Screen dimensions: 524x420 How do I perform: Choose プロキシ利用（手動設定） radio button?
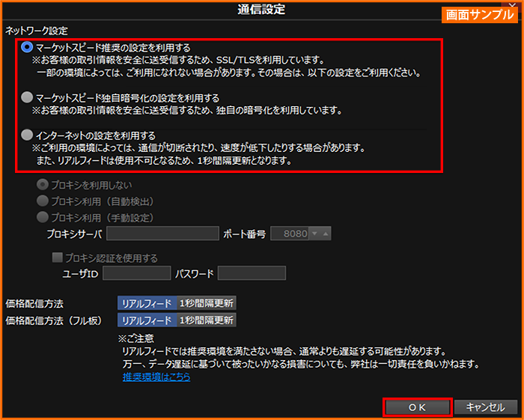click(x=43, y=217)
